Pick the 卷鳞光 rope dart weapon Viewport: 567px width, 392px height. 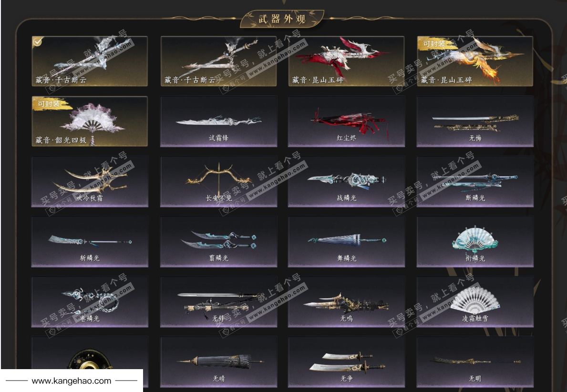pyautogui.click(x=90, y=302)
